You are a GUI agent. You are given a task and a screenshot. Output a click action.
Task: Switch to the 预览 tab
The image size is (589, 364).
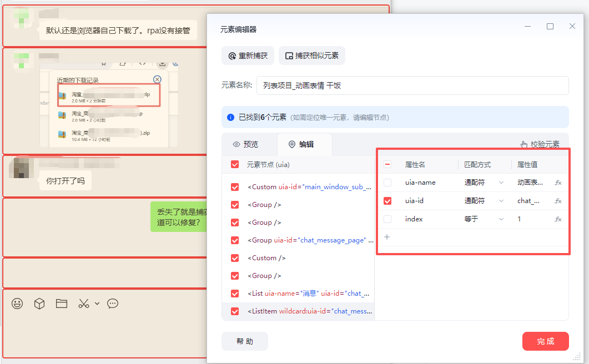click(245, 144)
